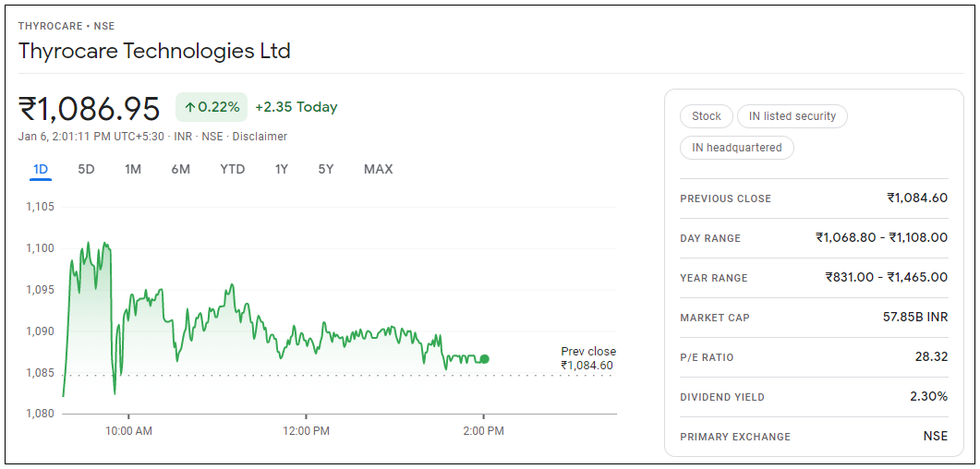980x469 pixels.
Task: Select the 1D chart range tab
Action: click(41, 169)
